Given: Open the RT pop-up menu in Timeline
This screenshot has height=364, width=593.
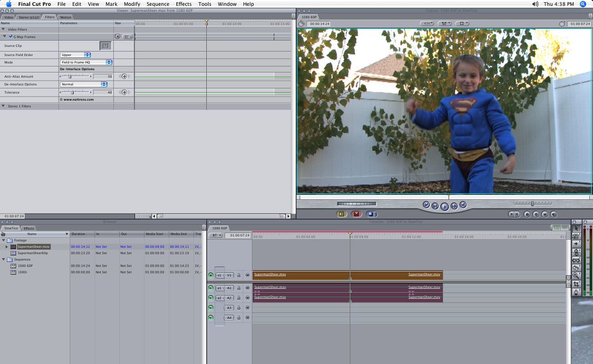Looking at the screenshot, I should pos(215,236).
